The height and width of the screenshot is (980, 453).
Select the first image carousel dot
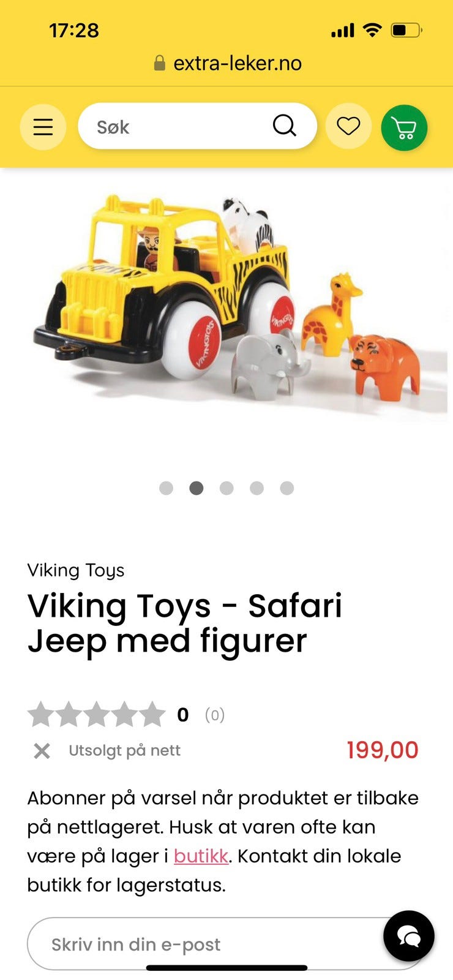coord(166,488)
